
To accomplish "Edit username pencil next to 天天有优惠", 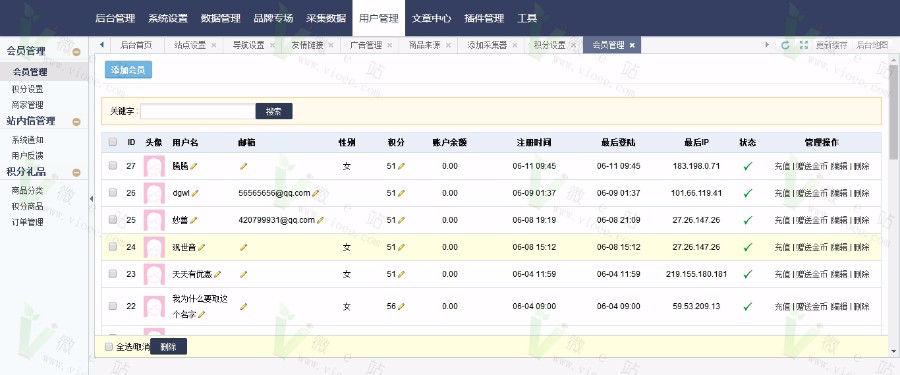I will pyautogui.click(x=218, y=275).
